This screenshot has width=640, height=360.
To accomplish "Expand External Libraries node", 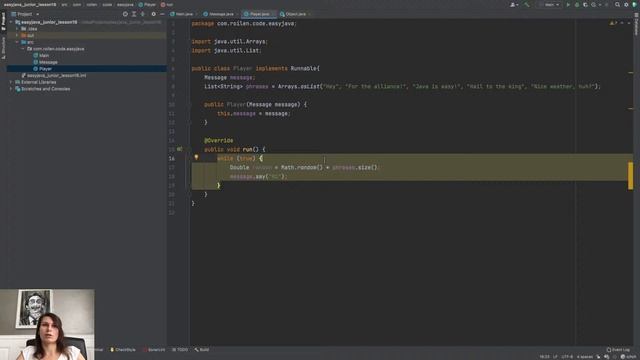I will pos(11,82).
